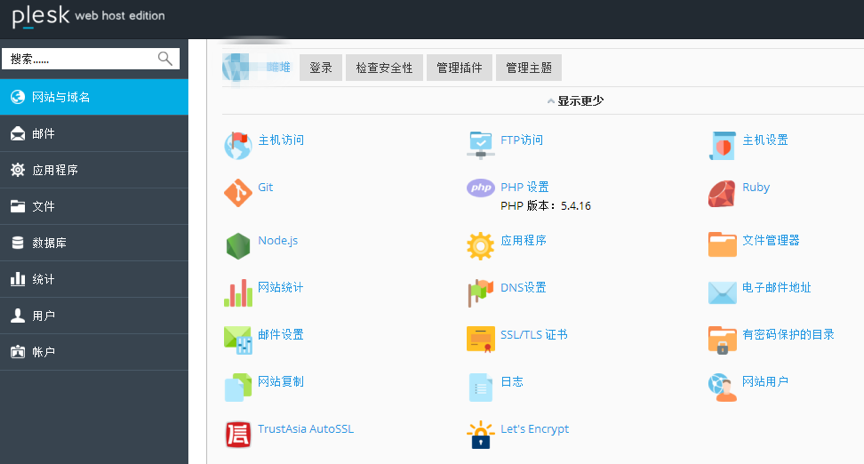Click the DNS设置 link text
Viewport: 864px width, 464px height.
click(x=523, y=287)
